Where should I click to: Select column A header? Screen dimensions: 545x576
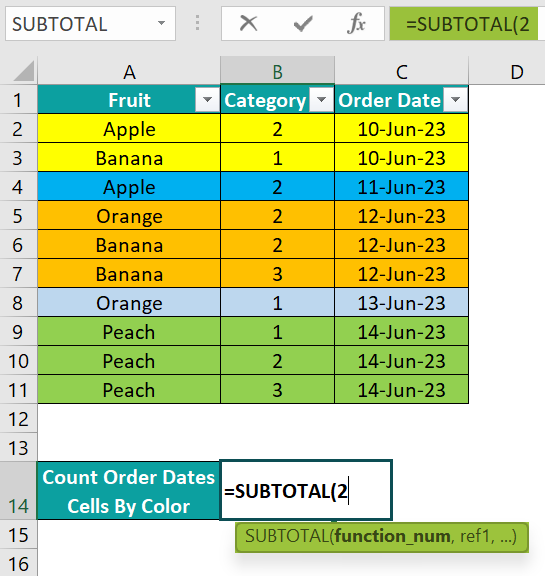click(x=129, y=71)
